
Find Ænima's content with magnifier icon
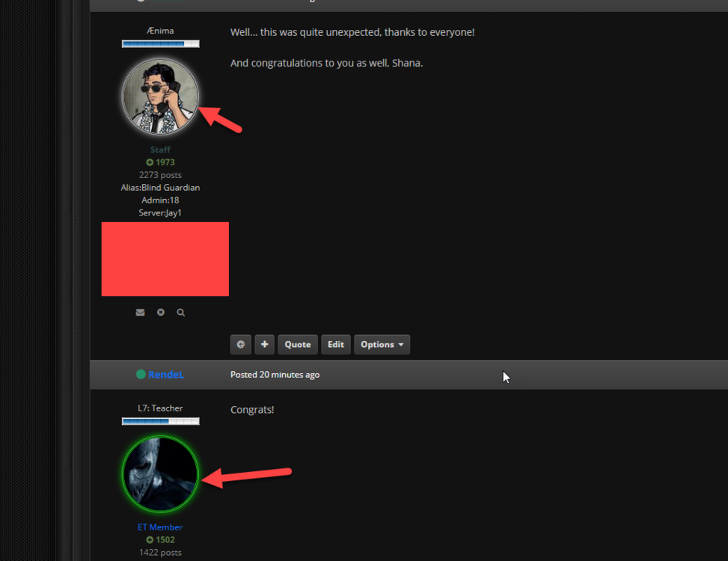[x=180, y=312]
